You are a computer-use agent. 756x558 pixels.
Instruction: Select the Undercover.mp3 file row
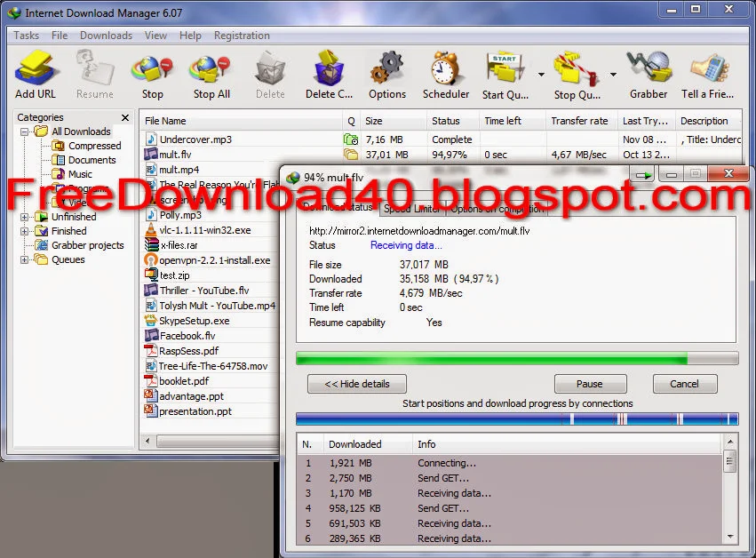(x=441, y=139)
